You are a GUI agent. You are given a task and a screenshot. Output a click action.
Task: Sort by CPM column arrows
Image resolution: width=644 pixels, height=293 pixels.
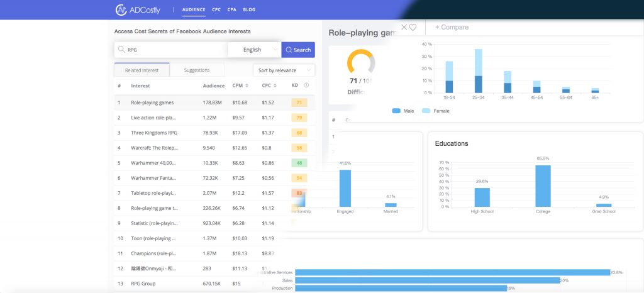(247, 86)
